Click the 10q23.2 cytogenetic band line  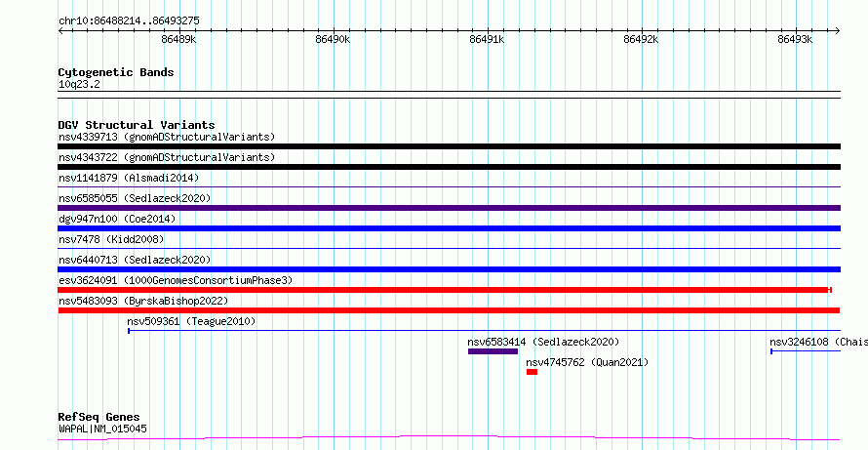pos(449,95)
